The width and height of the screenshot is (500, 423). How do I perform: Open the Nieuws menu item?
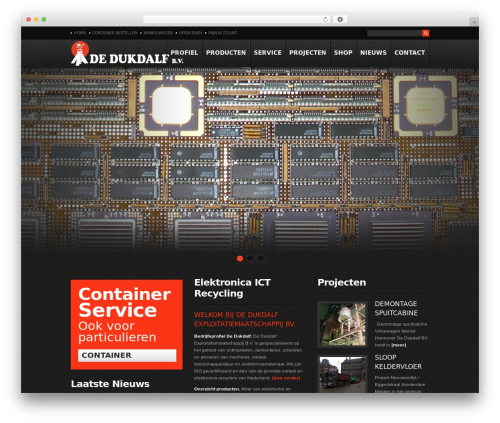coord(373,53)
